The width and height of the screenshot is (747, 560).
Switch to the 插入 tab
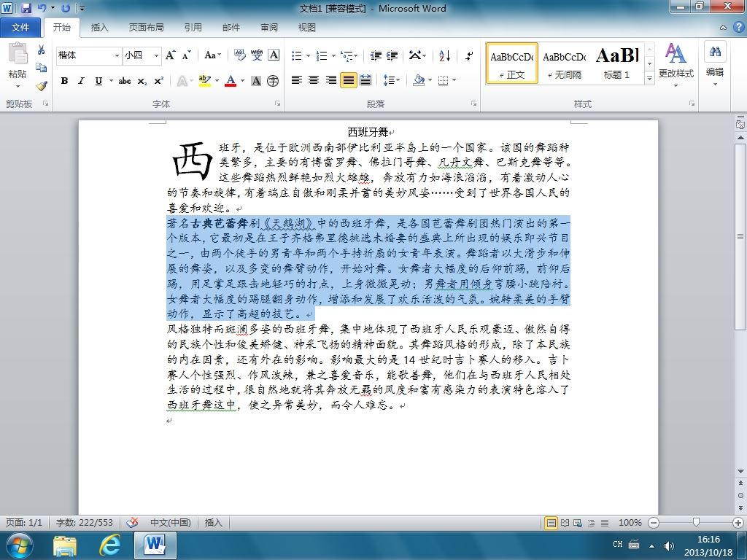99,27
